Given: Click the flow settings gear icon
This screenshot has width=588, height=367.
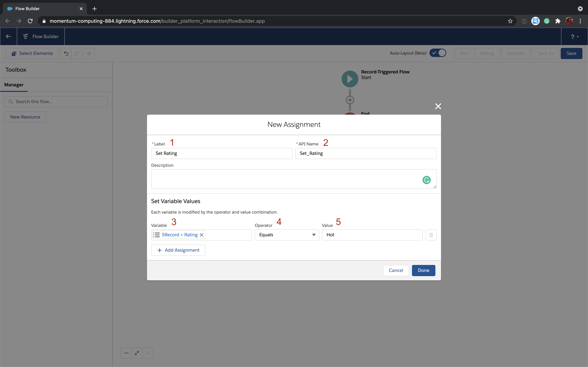Looking at the screenshot, I should pyautogui.click(x=89, y=53).
